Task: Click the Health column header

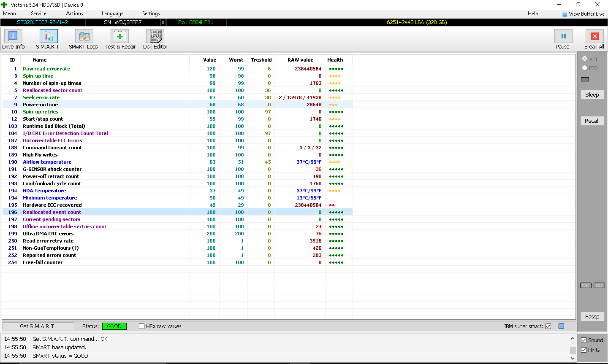Action: 335,60
